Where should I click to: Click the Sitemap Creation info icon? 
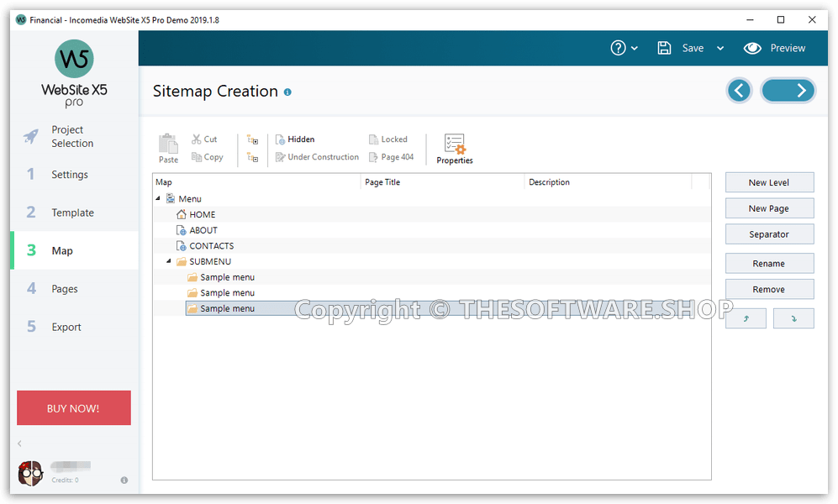coord(287,92)
